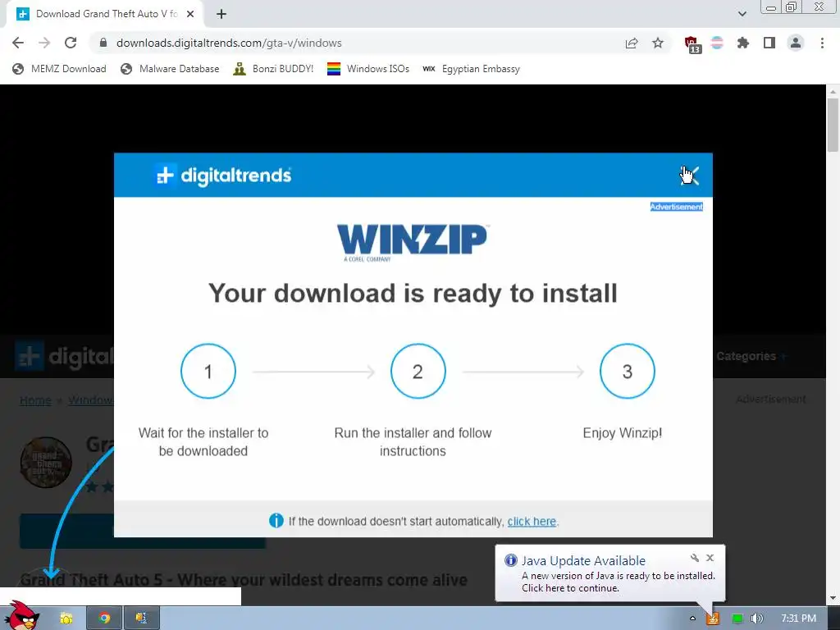Screen dimensions: 840x630
Task: Click 'Enjoy Winzip!' text
Action: pos(623,433)
